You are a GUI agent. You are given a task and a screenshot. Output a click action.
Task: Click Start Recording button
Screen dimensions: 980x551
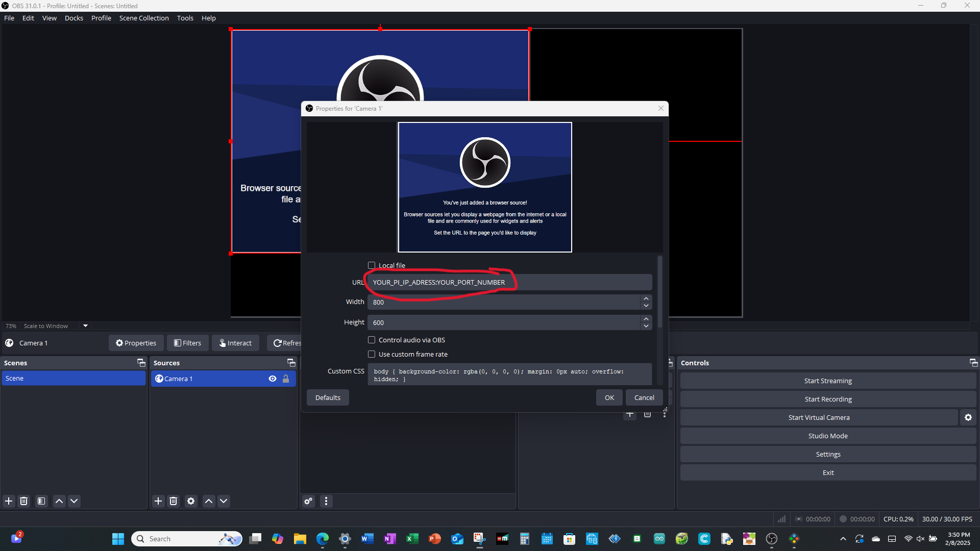[x=828, y=399]
